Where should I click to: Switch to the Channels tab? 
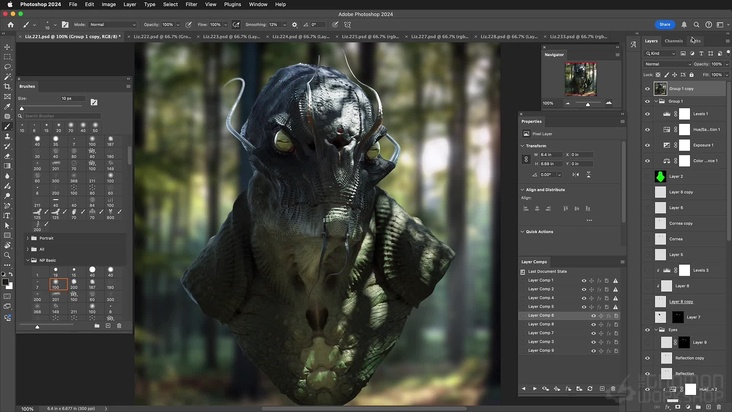coord(674,41)
